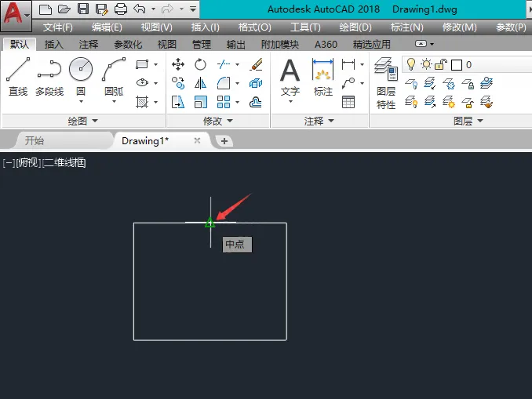This screenshot has height=399, width=532.
Task: Expand the Arc (圆弧) options arrow
Action: pyautogui.click(x=114, y=101)
